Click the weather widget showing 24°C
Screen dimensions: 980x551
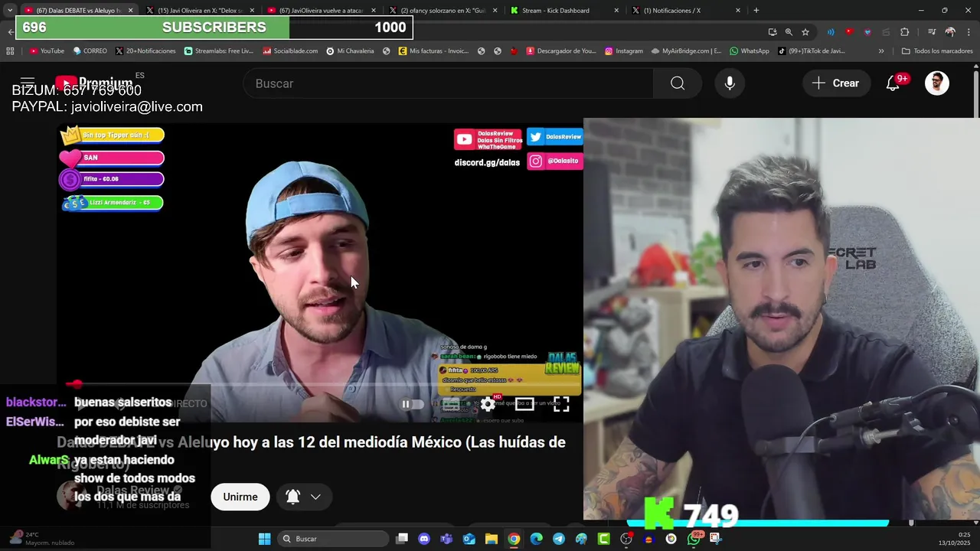click(x=42, y=539)
